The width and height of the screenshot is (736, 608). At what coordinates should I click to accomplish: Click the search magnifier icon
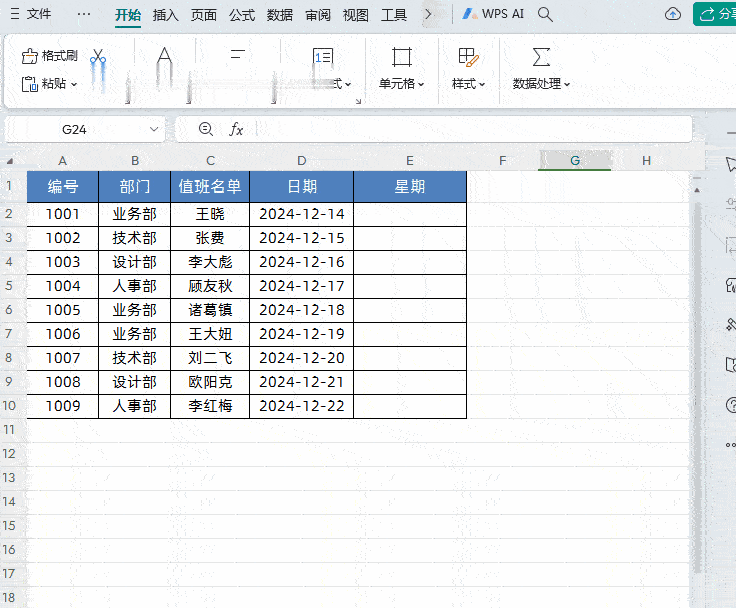click(545, 15)
